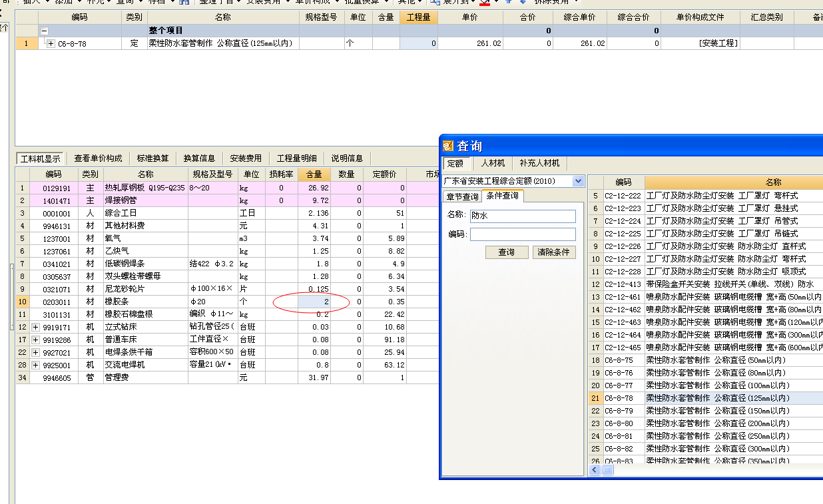
Task: Select the 乙炔气 material row
Action: click(x=226, y=251)
